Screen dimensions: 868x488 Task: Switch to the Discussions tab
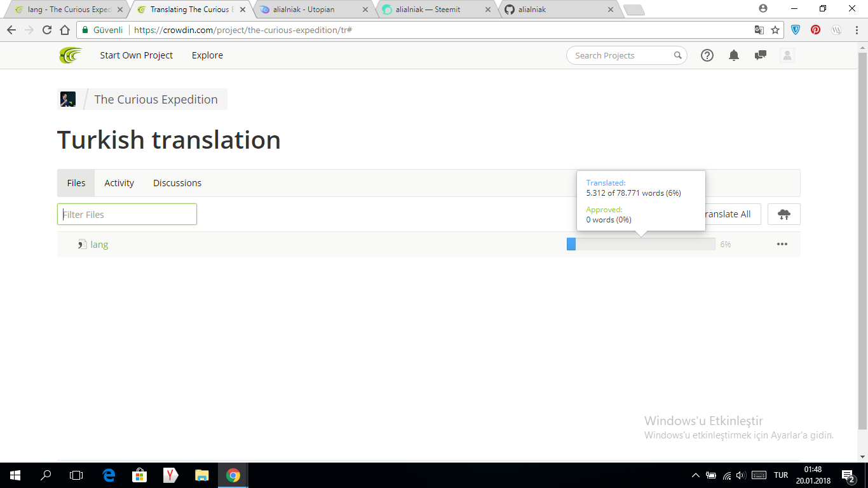coord(177,183)
